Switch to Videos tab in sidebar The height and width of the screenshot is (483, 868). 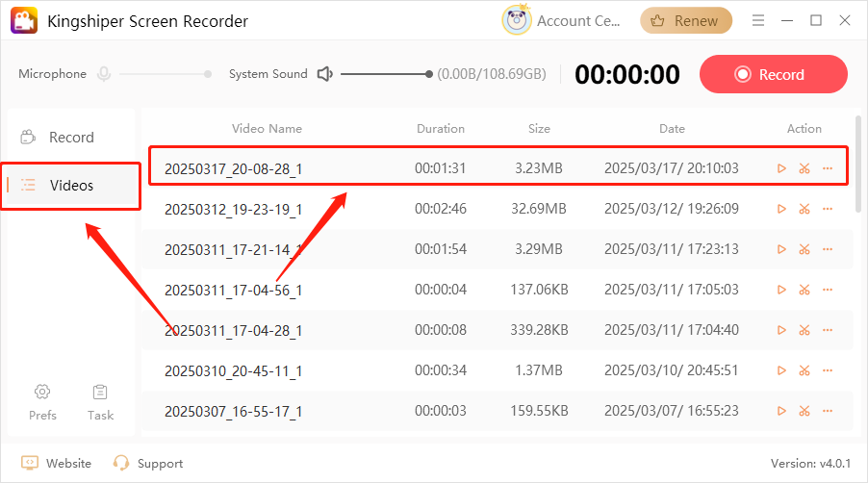tap(71, 186)
